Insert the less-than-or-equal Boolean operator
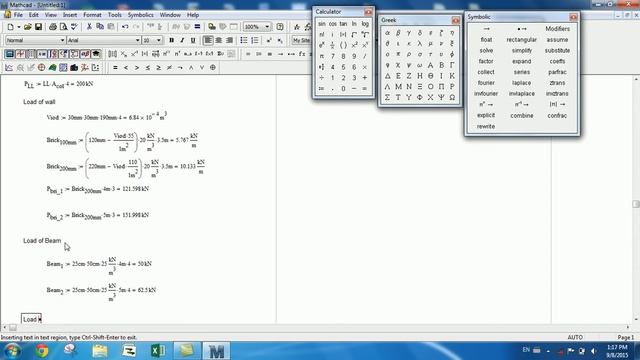 point(148,67)
